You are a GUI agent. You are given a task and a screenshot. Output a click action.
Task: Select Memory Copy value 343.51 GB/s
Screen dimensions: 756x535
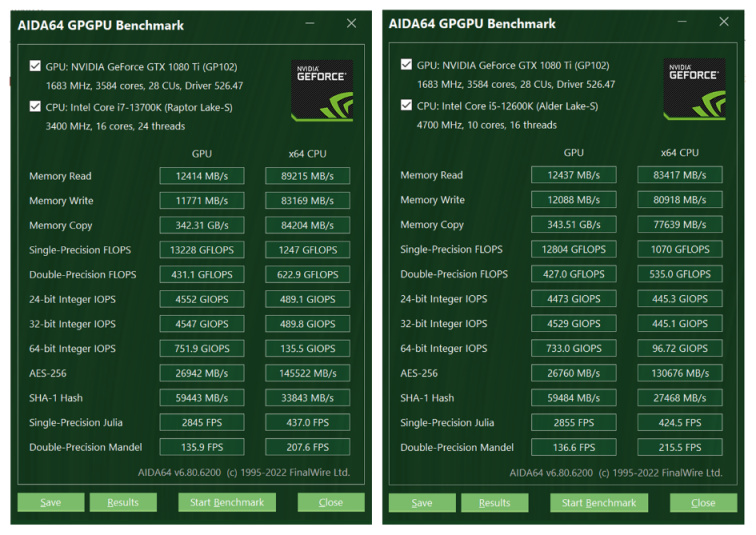coord(574,224)
